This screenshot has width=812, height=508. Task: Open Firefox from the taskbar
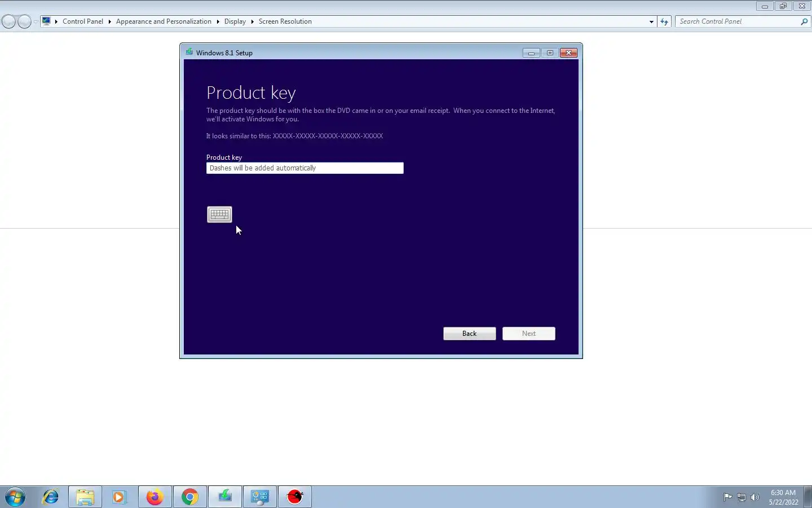point(155,497)
